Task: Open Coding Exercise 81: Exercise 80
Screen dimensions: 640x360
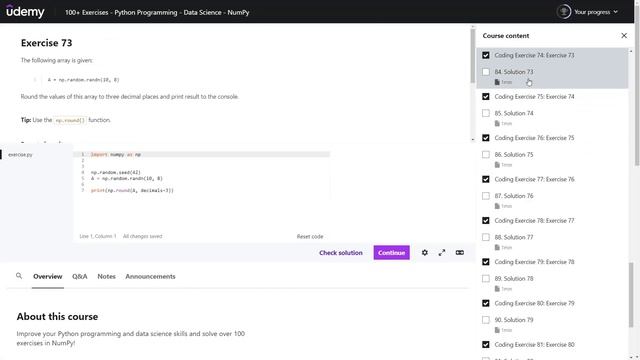Action: tap(534, 344)
